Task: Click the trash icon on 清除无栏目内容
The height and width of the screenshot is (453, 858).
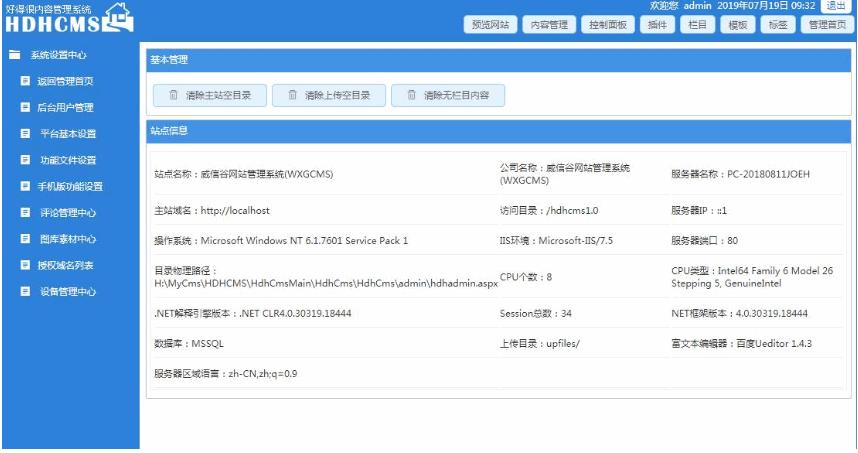Action: coord(411,96)
